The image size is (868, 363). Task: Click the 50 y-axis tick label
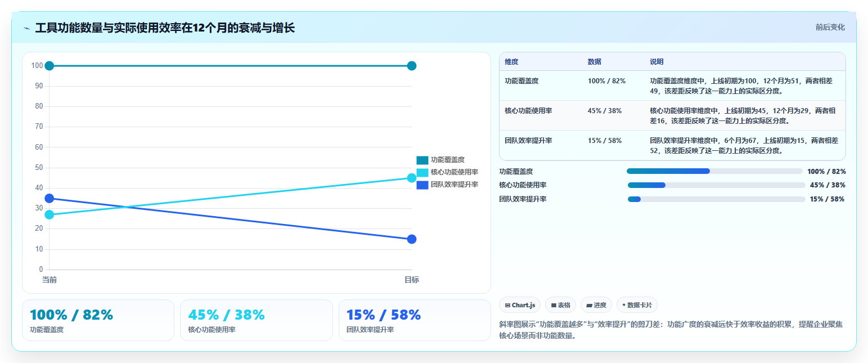tap(39, 168)
